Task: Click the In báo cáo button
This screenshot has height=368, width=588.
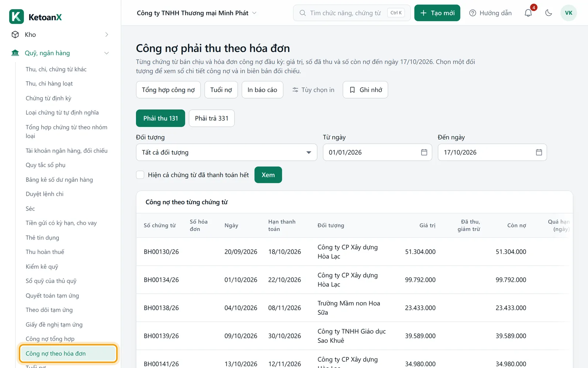Action: [262, 90]
